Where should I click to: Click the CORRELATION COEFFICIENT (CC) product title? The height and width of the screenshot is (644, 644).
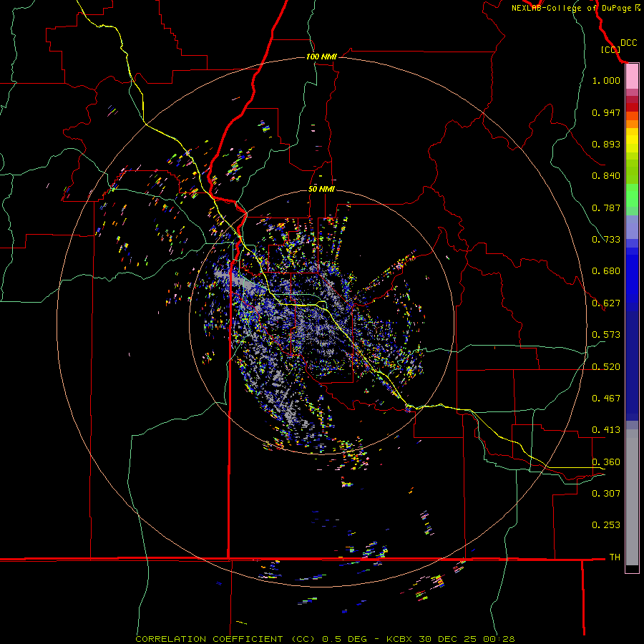(x=225, y=639)
